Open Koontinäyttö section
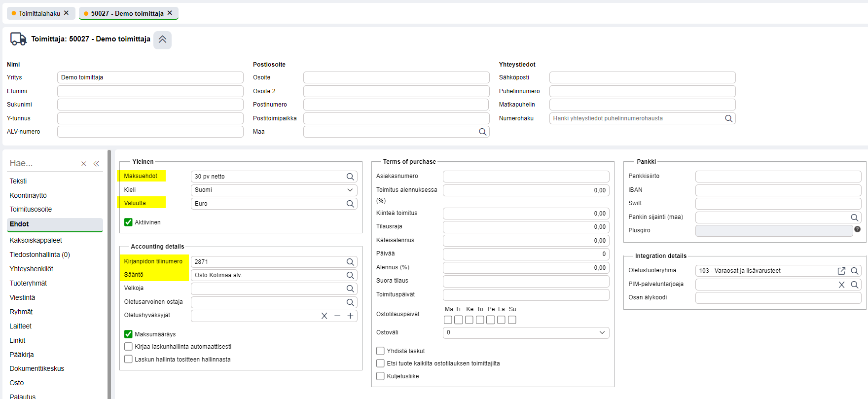Viewport: 868px width, 399px height. (x=28, y=195)
